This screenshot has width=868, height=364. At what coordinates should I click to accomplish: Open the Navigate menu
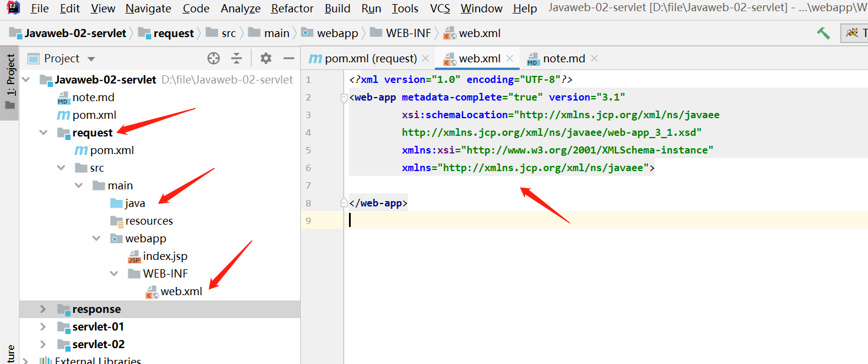click(148, 9)
